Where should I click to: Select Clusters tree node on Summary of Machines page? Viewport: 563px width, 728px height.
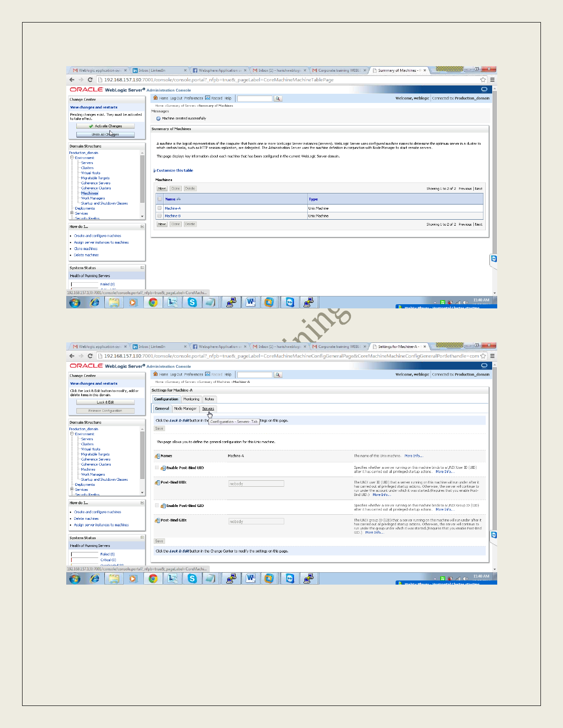87,168
